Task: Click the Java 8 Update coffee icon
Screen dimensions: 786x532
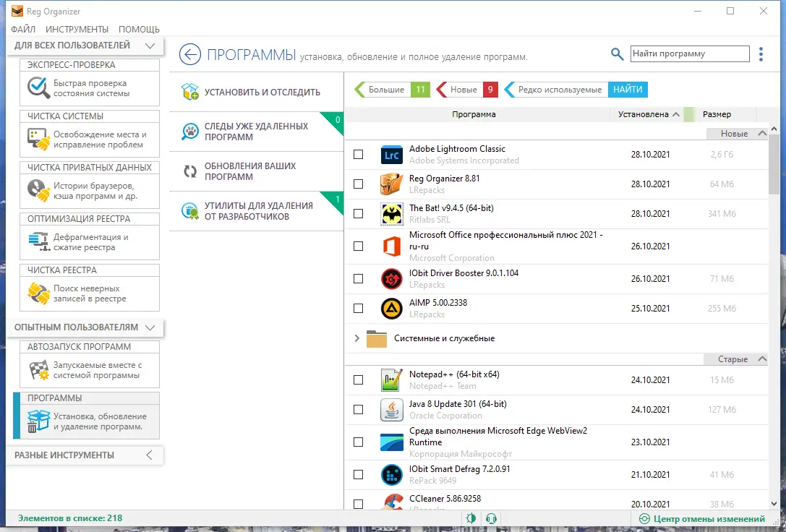Action: (391, 410)
